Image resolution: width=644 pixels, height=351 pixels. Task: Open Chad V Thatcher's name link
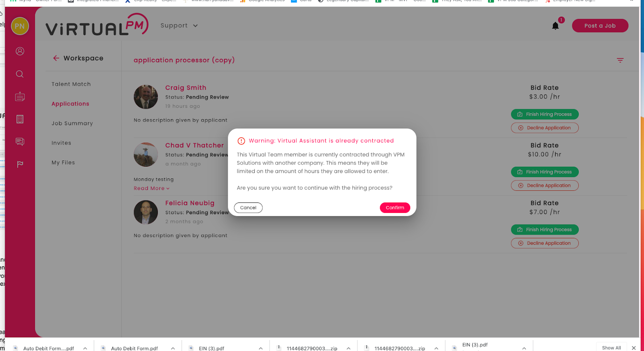pyautogui.click(x=194, y=145)
